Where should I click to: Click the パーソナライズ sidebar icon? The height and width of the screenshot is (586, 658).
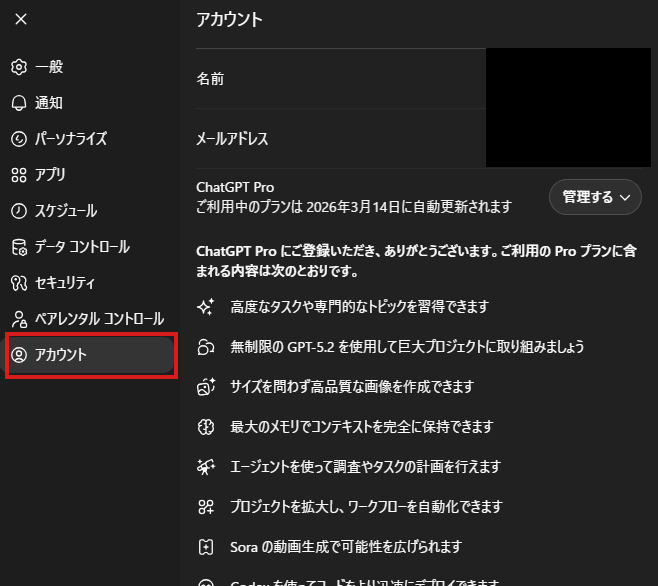pyautogui.click(x=18, y=139)
